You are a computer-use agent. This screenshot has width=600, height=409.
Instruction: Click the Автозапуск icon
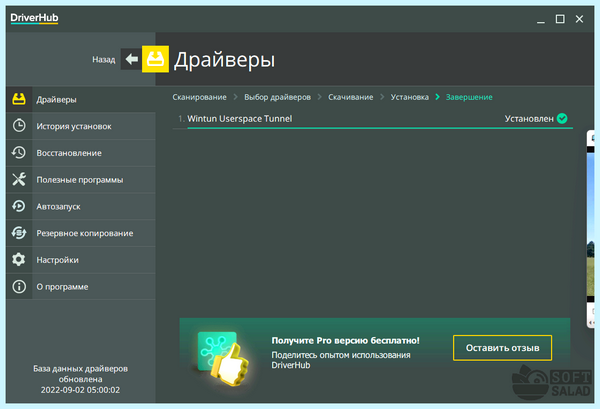coord(19,206)
